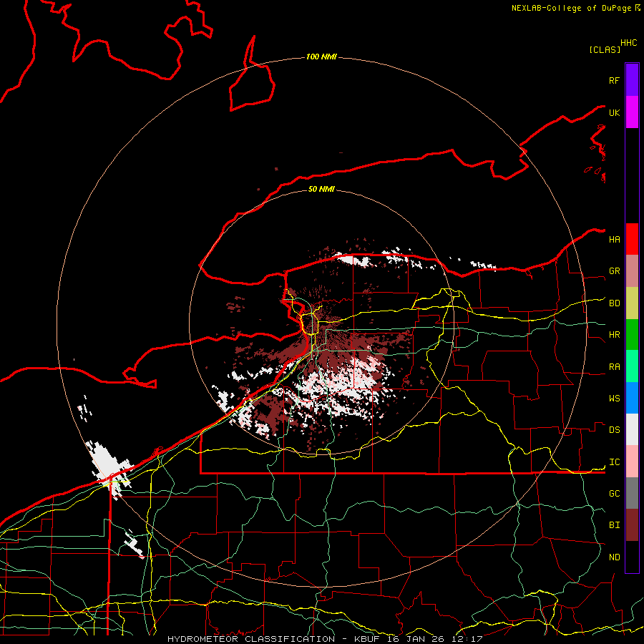This screenshot has width=644, height=644.
Task: Click the HR legend label
Action: [x=614, y=335]
